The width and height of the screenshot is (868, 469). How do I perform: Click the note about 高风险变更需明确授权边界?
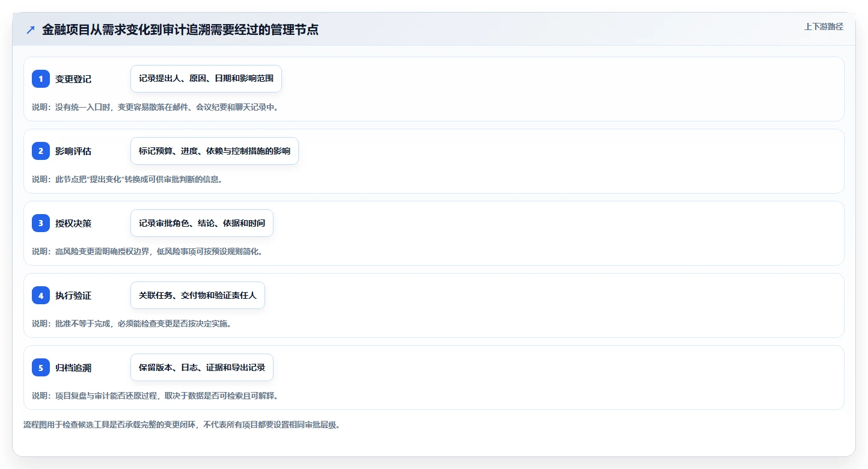(147, 251)
